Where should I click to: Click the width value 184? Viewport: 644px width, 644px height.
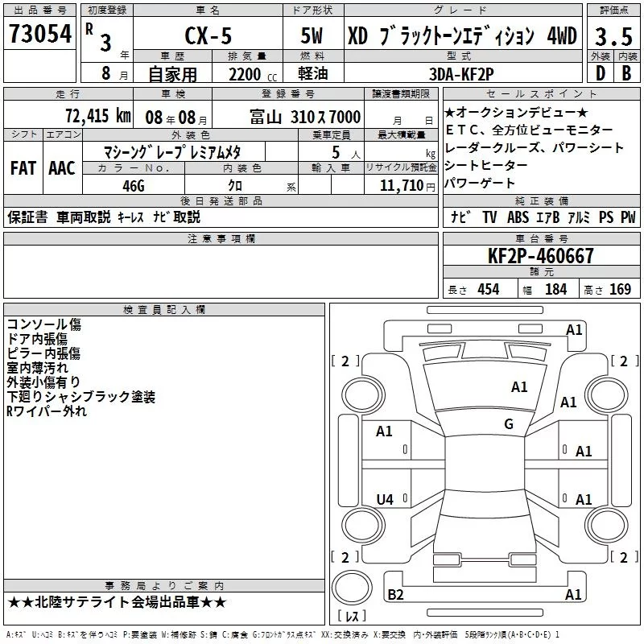point(555,290)
